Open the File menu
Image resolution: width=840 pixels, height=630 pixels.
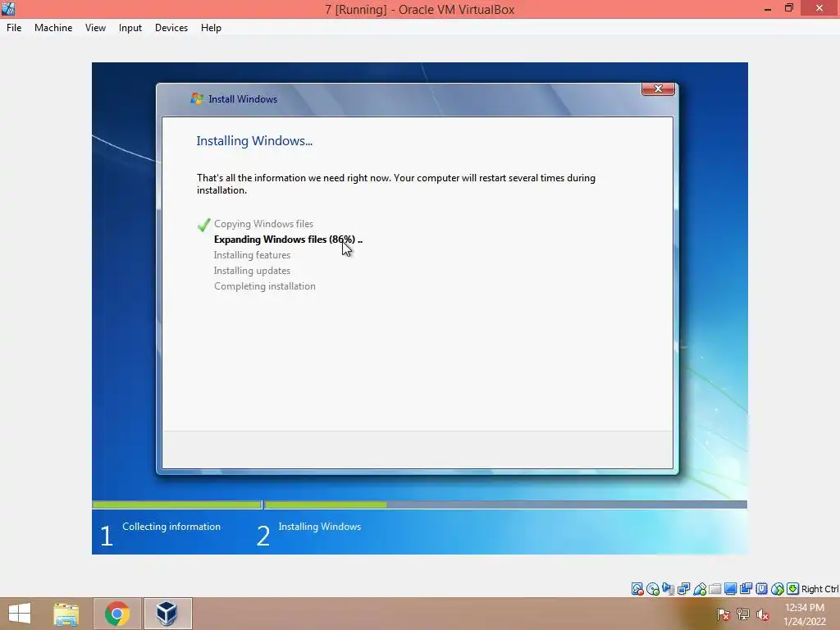point(14,28)
